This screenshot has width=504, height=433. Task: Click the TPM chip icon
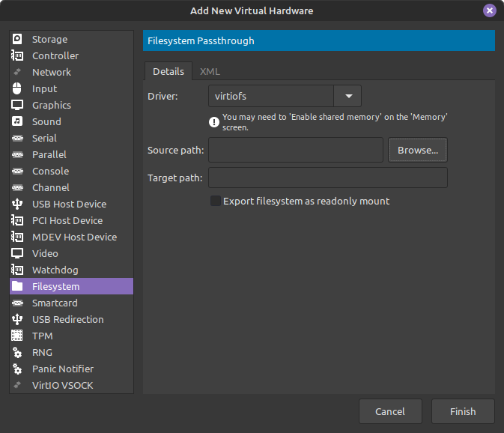(17, 336)
